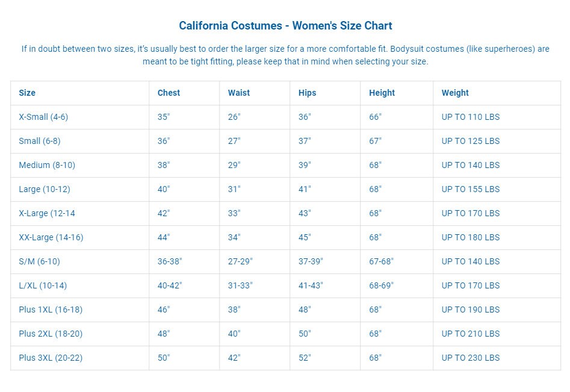
Task: Select the Chest column header
Action: (x=169, y=93)
